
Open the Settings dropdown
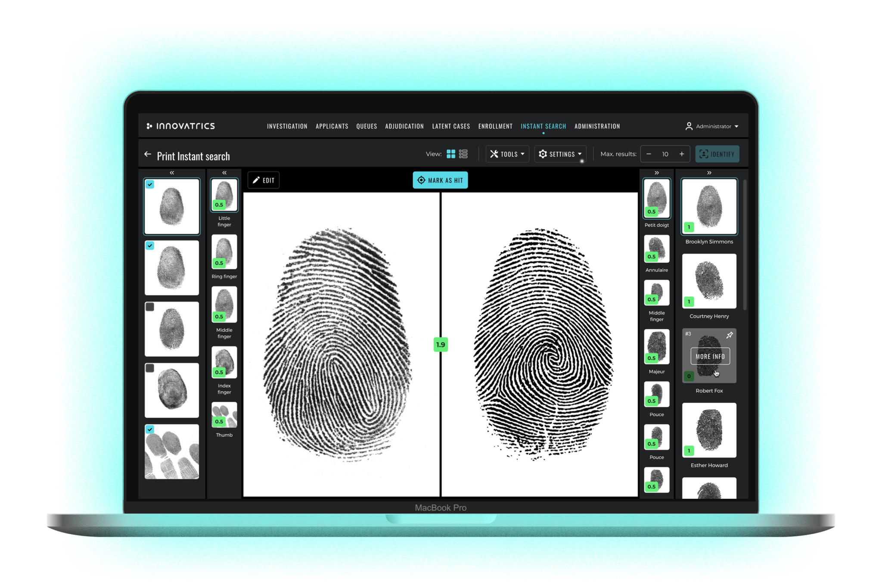pyautogui.click(x=560, y=154)
